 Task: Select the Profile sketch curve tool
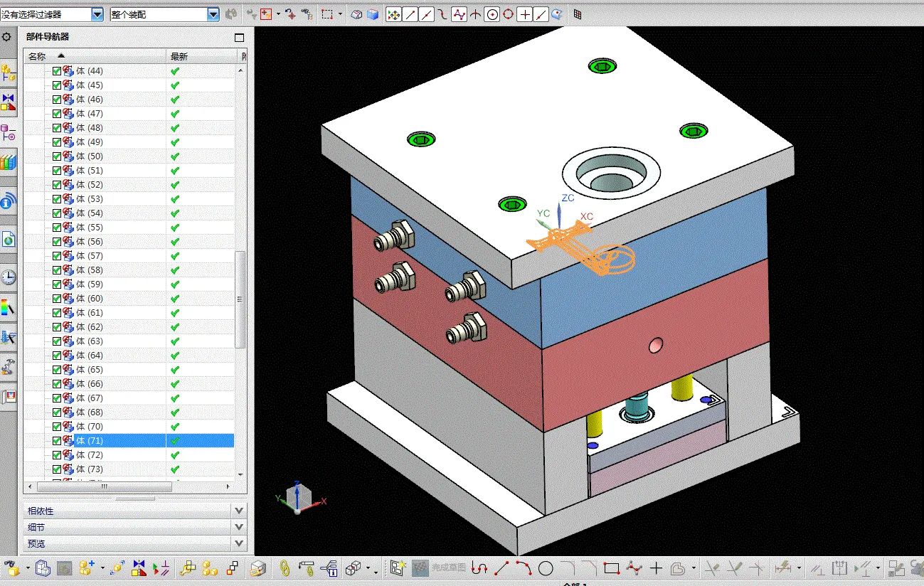(x=480, y=568)
